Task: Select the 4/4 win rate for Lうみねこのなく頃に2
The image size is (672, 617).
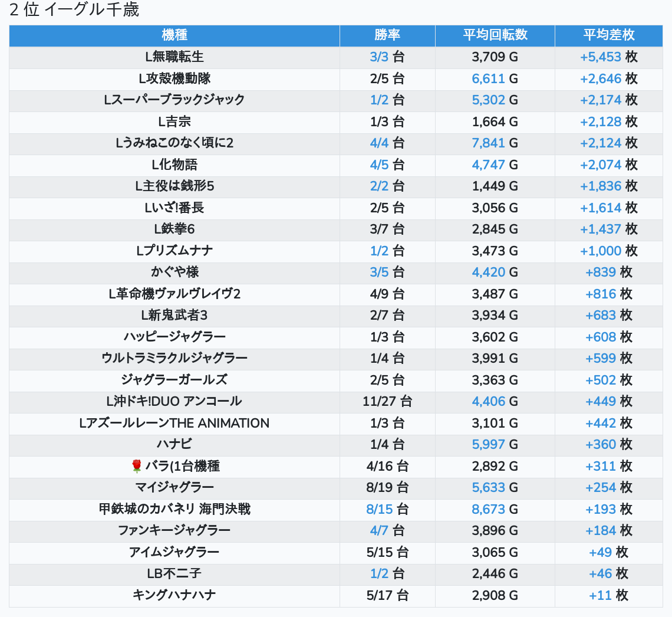Action: [379, 143]
